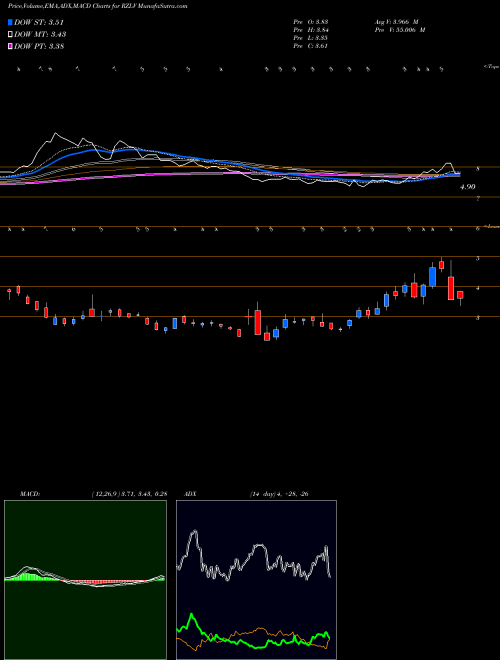Screen dimensions: 500x660
Task: Click the 4.90 price label on the chart
Action: [468, 186]
